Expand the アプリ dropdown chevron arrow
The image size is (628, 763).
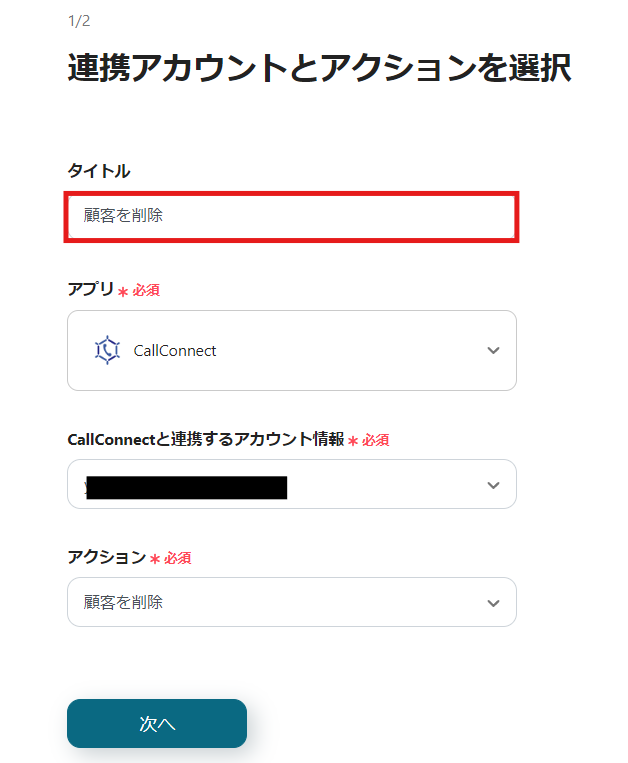pos(492,350)
